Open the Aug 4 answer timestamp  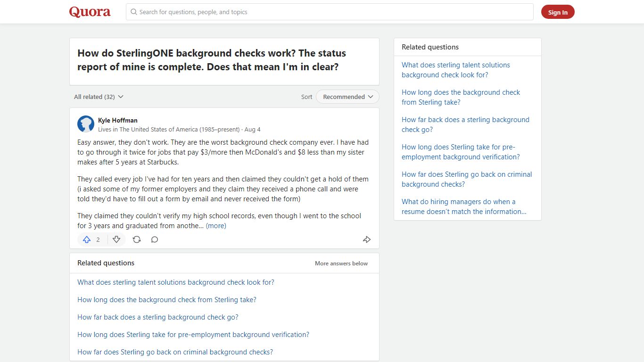(252, 129)
